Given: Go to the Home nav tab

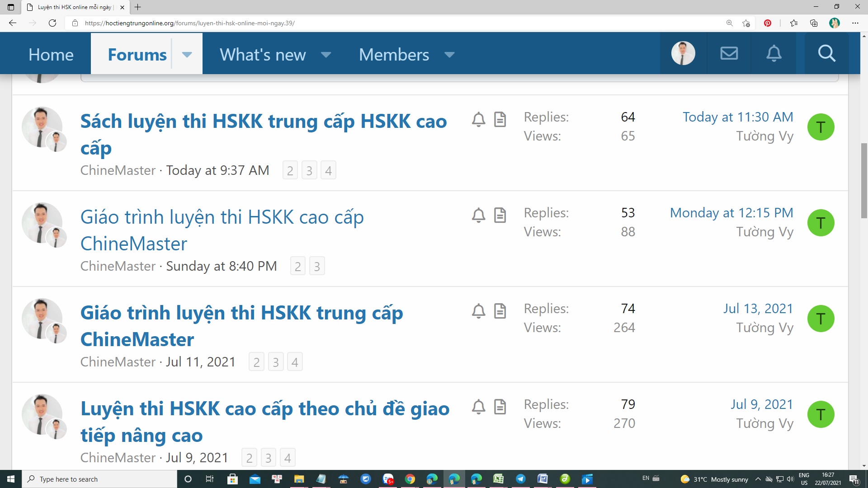Looking at the screenshot, I should [x=51, y=55].
